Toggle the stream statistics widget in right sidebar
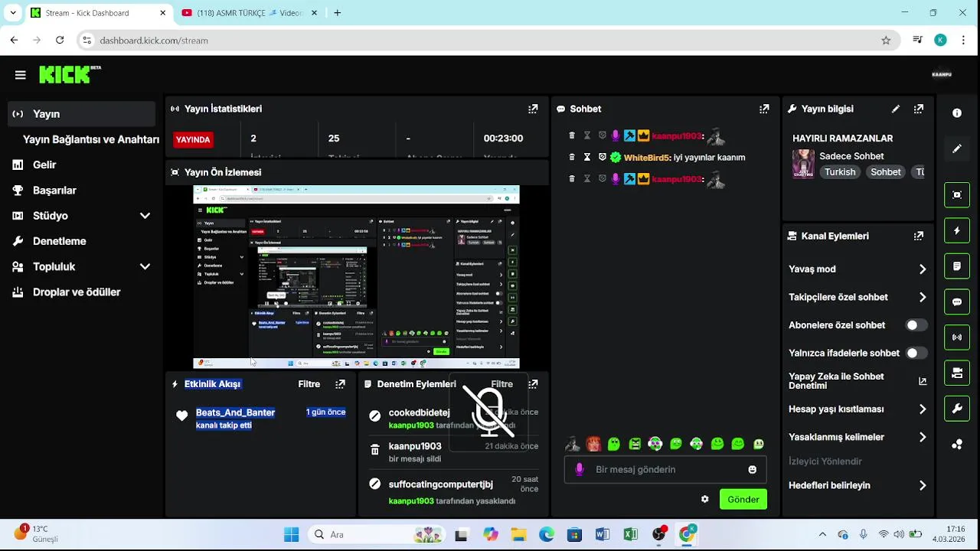 tap(957, 337)
